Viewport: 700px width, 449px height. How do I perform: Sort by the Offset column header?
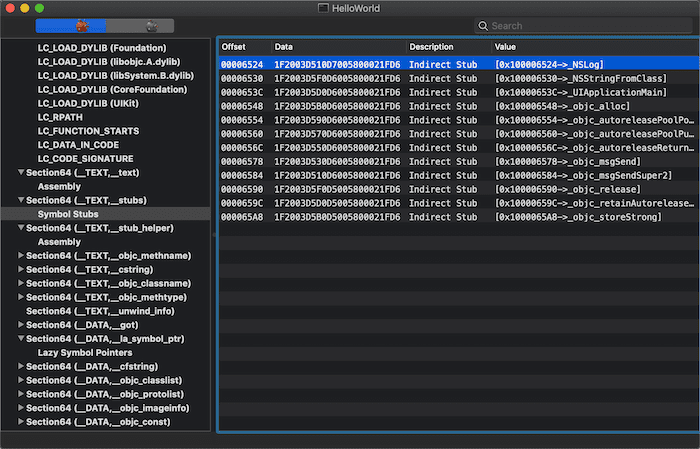point(245,47)
